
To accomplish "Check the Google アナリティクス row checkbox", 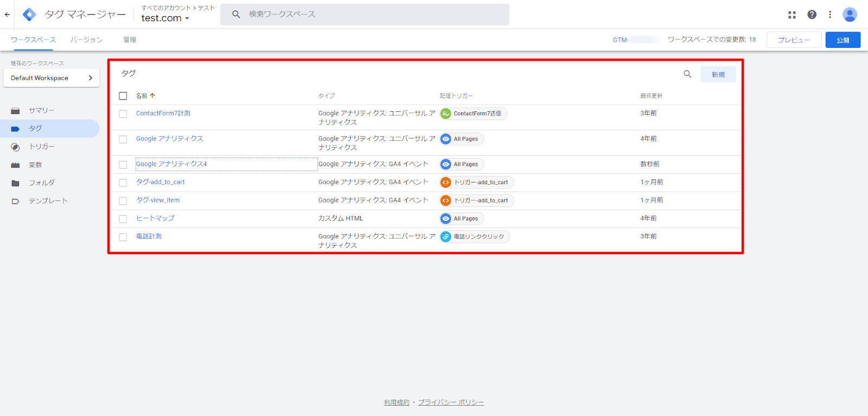I will coord(123,140).
